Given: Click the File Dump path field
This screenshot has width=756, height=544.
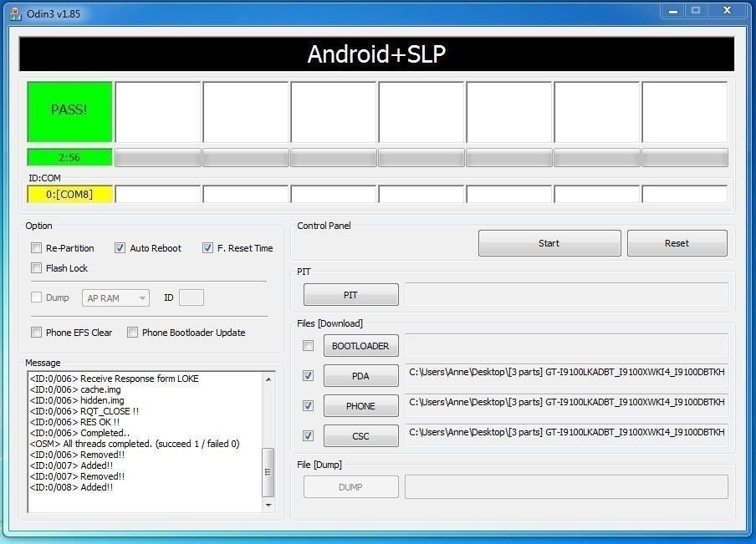Looking at the screenshot, I should pos(566,486).
